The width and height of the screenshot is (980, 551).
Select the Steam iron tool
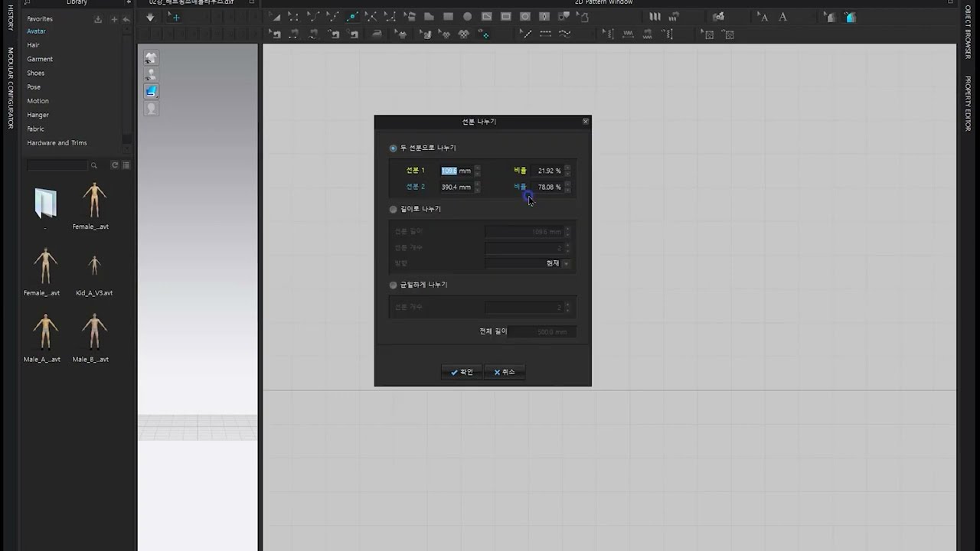click(x=377, y=34)
